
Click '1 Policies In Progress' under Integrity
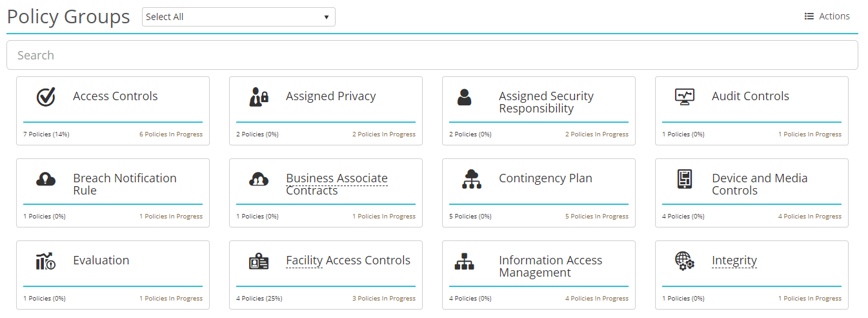(810, 299)
